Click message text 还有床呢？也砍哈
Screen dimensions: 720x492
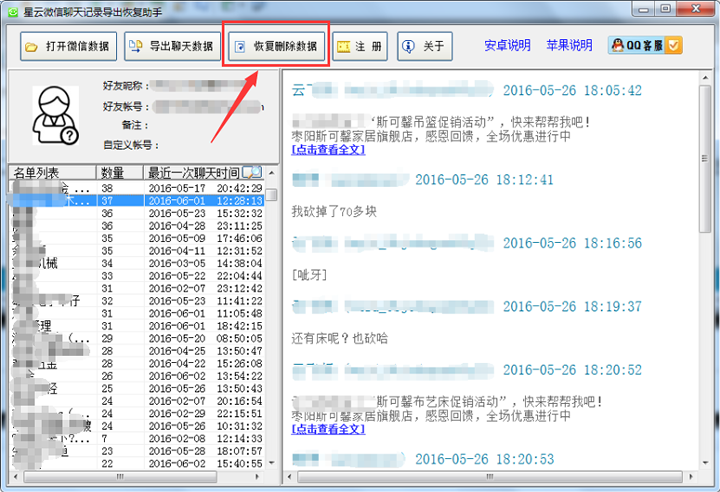339,339
